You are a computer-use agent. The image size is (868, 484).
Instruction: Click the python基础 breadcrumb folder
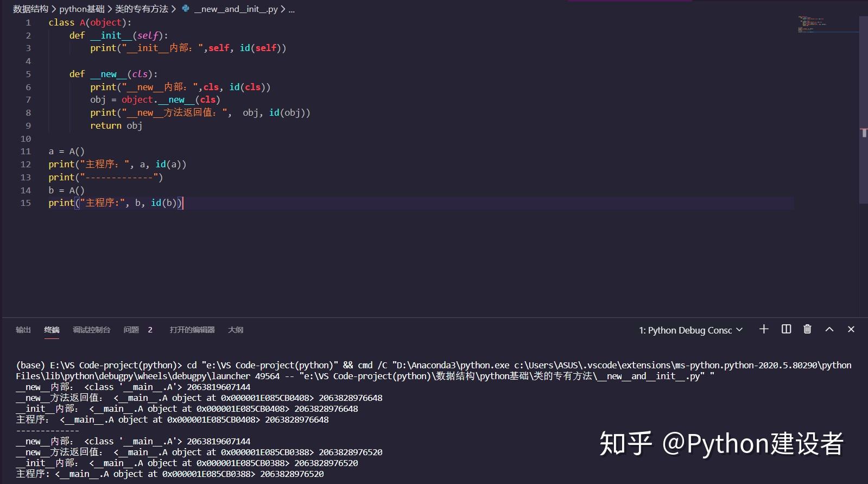click(x=82, y=9)
